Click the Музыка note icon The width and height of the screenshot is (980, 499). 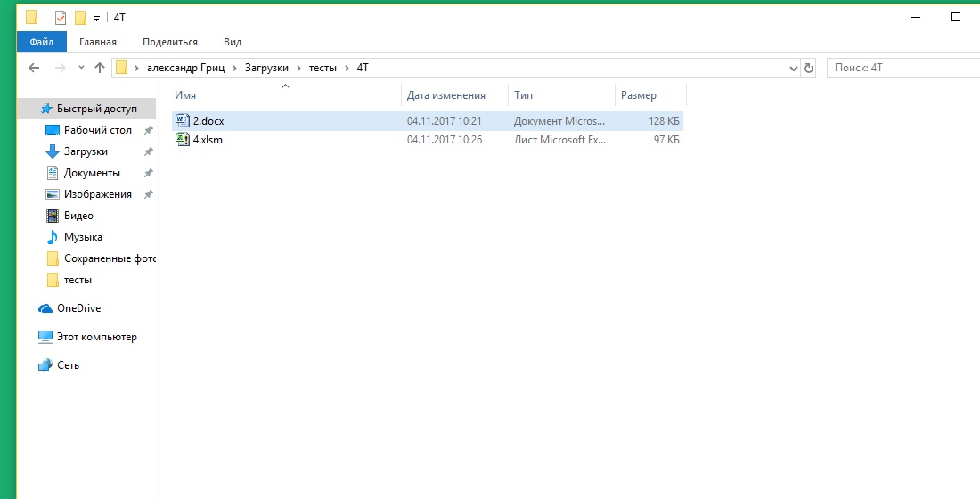pyautogui.click(x=53, y=237)
